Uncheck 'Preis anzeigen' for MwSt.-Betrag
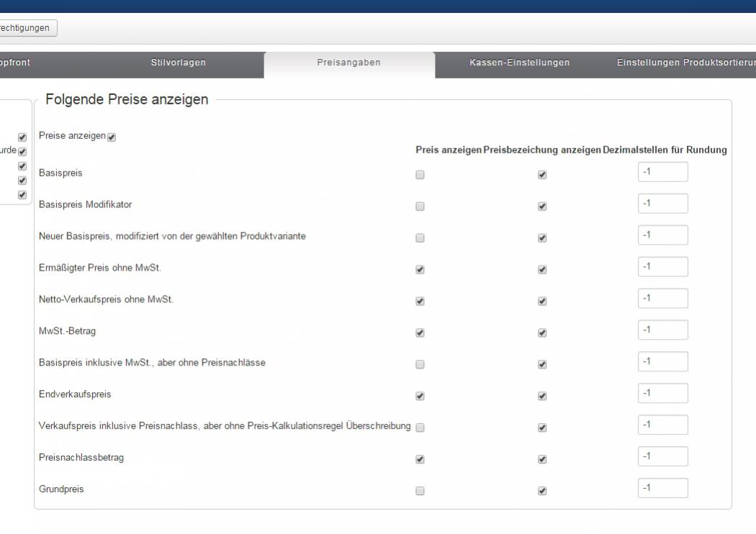Image resolution: width=756 pixels, height=534 pixels. [x=420, y=332]
